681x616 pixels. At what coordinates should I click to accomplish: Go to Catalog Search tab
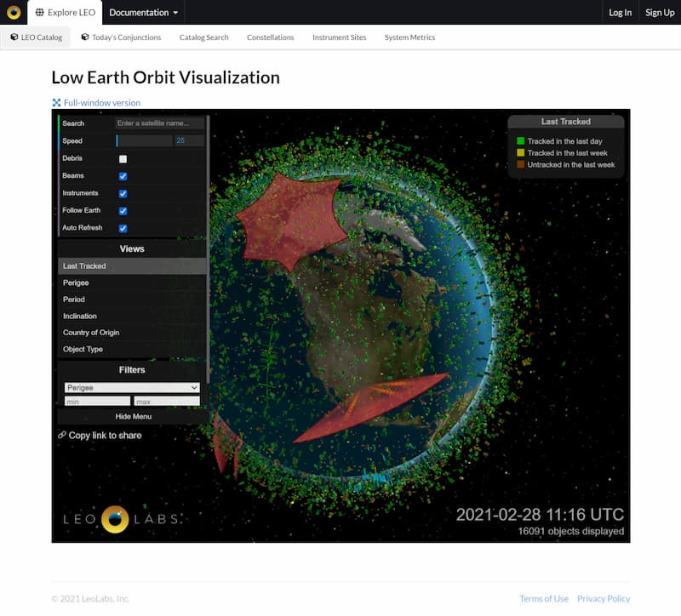click(x=203, y=37)
